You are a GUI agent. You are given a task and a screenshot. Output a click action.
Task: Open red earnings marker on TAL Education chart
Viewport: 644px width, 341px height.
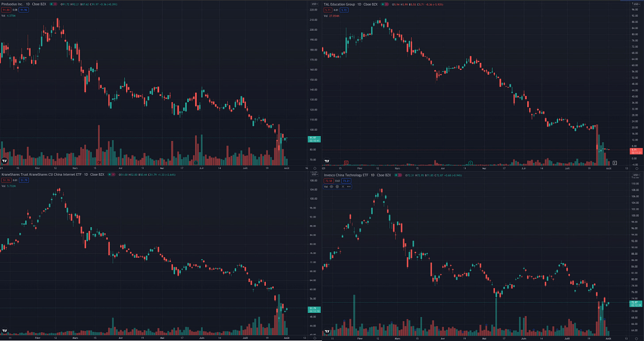(x=346, y=163)
